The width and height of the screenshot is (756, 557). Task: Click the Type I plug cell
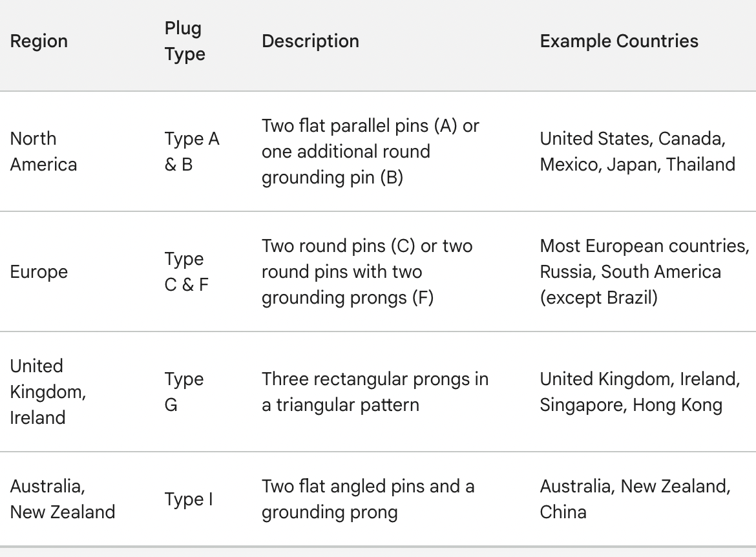(188, 499)
